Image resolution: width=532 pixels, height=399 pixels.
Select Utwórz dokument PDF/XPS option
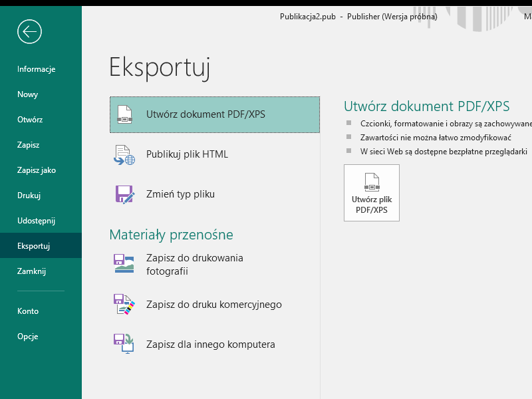coord(215,114)
